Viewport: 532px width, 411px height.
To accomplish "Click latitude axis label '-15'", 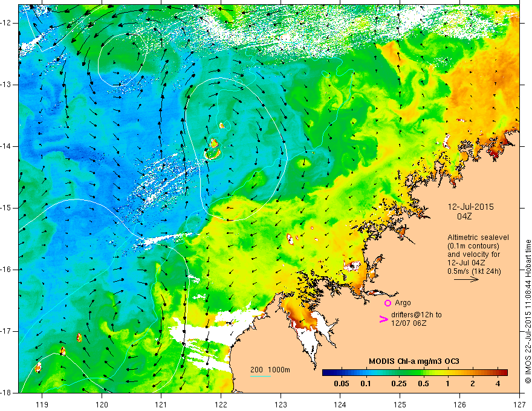I will coord(6,208).
